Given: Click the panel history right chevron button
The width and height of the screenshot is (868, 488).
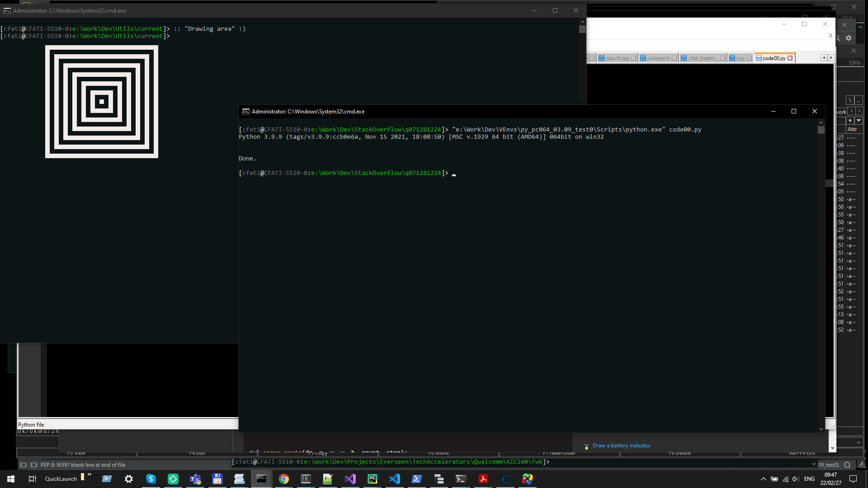Looking at the screenshot, I should (x=859, y=111).
